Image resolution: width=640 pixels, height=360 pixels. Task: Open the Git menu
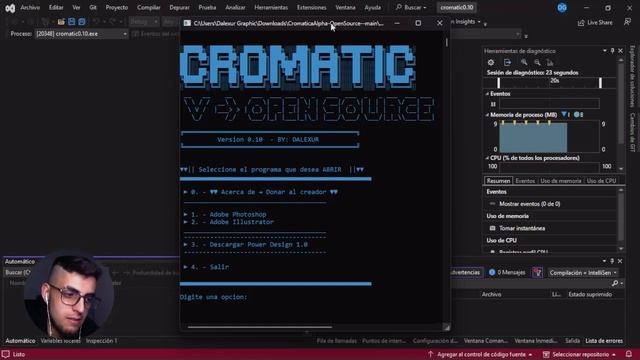click(x=93, y=8)
